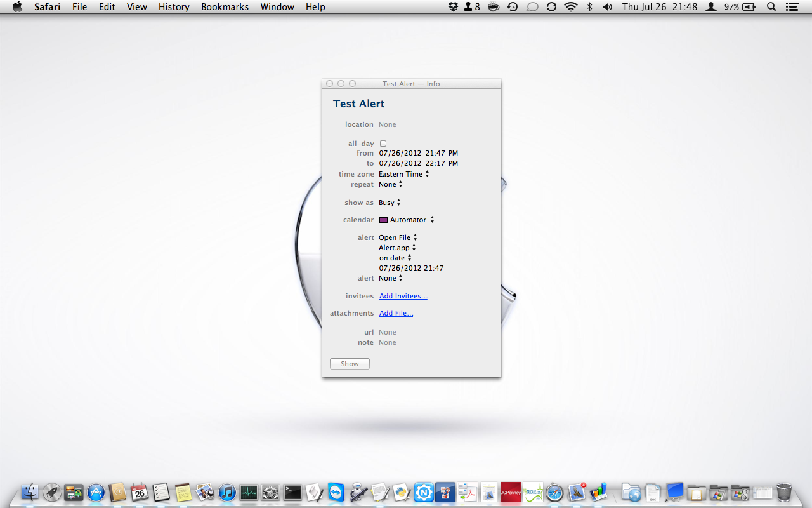The width and height of the screenshot is (812, 508).
Task: Click the 'from' date and time field
Action: pyautogui.click(x=419, y=153)
